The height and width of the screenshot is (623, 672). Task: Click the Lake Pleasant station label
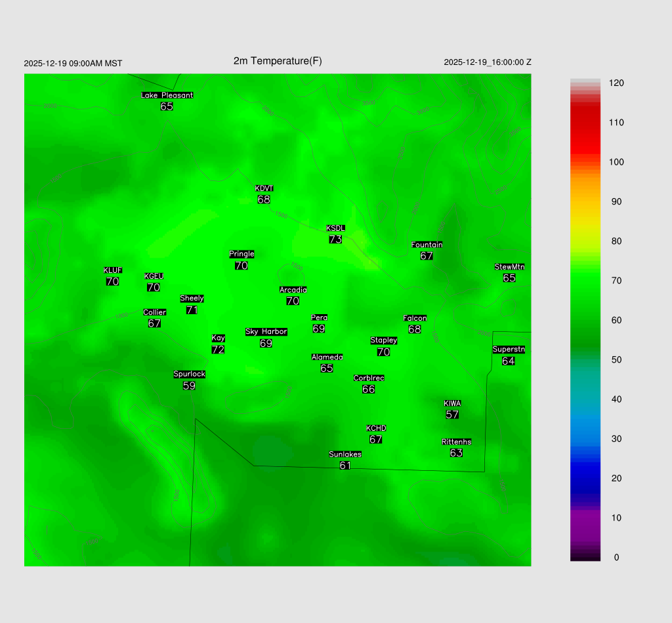(167, 95)
